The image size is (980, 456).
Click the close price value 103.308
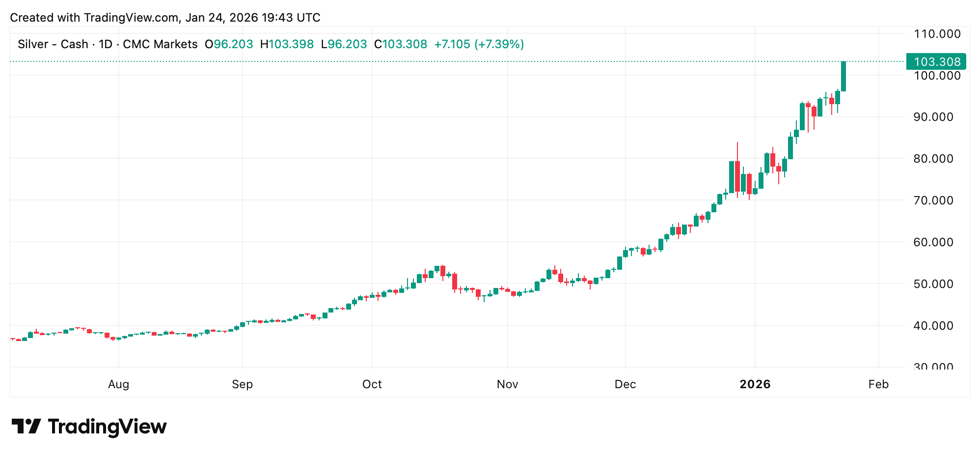pos(405,44)
